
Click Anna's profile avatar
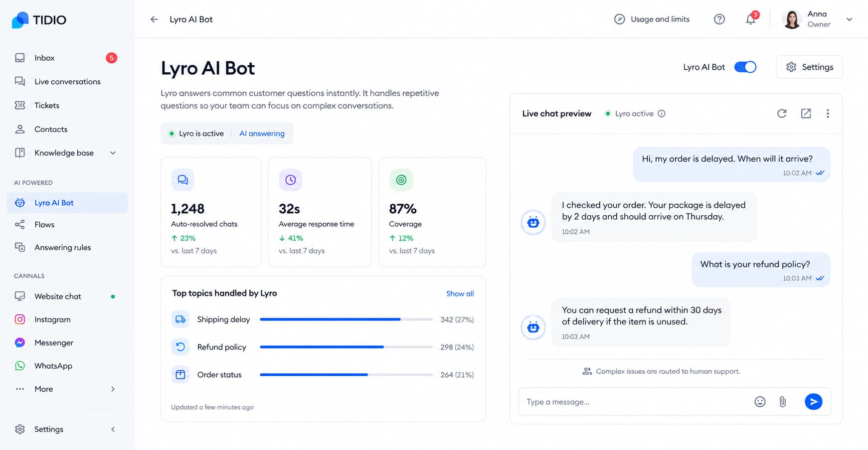[x=792, y=19]
